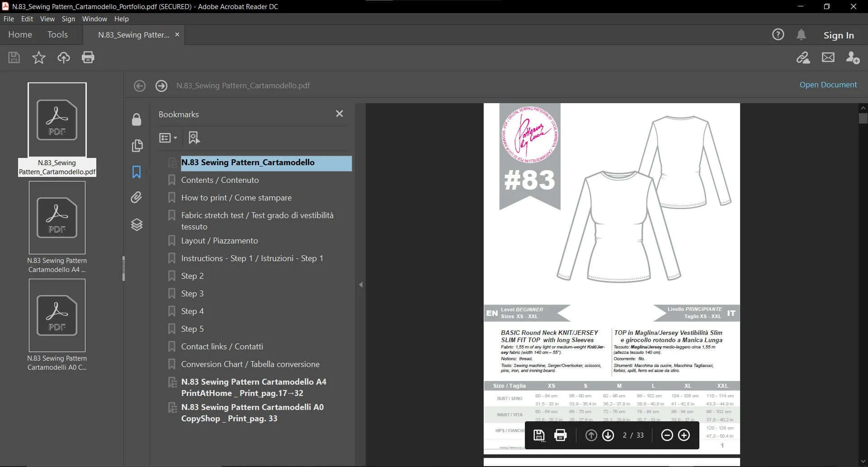This screenshot has height=467, width=868.
Task: Zoom in with plus button
Action: click(x=684, y=435)
